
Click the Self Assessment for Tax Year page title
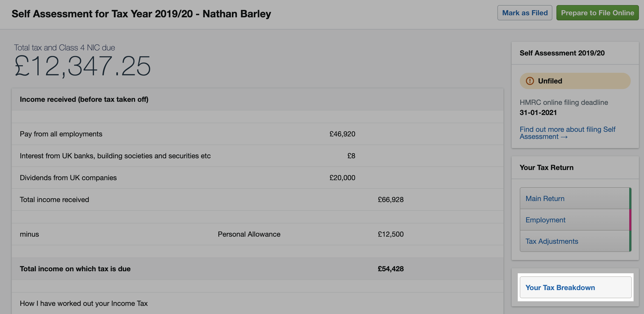tap(141, 14)
